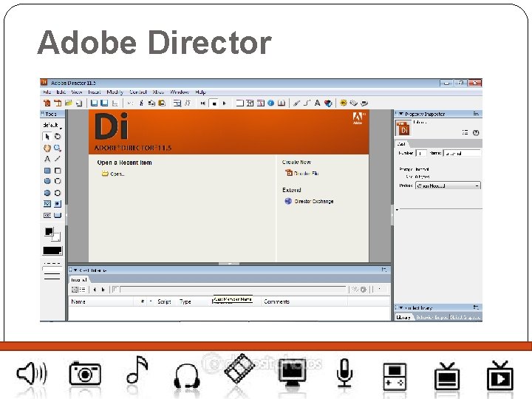Open Cast panel options menu icon

384,270
